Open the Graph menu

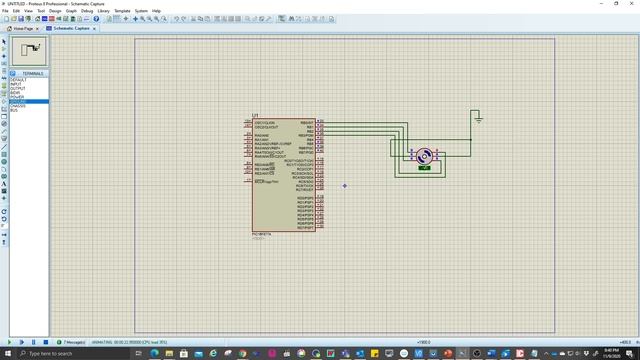[71, 11]
